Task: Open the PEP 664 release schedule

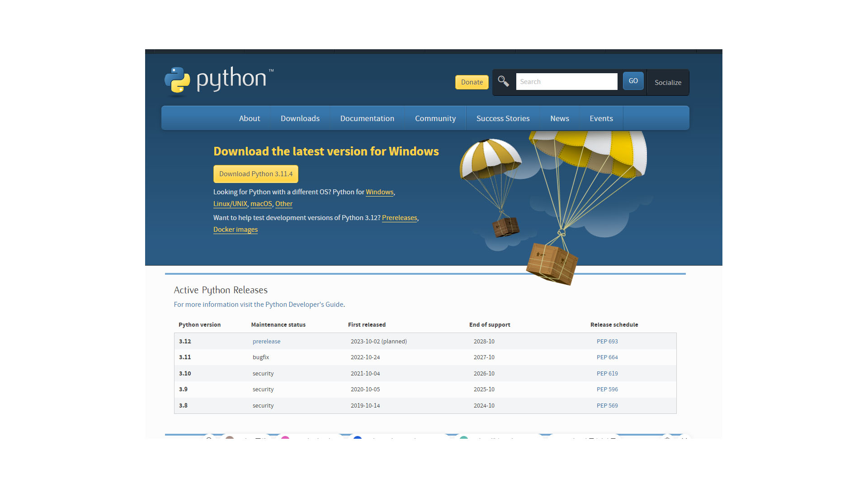Action: (607, 357)
